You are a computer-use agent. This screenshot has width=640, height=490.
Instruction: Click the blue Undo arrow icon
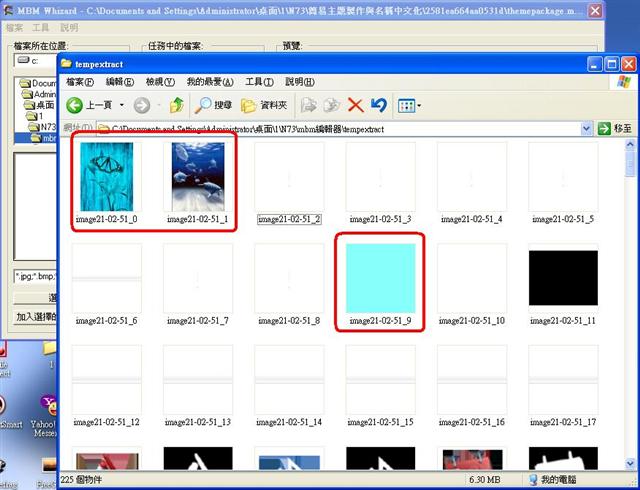click(x=379, y=105)
